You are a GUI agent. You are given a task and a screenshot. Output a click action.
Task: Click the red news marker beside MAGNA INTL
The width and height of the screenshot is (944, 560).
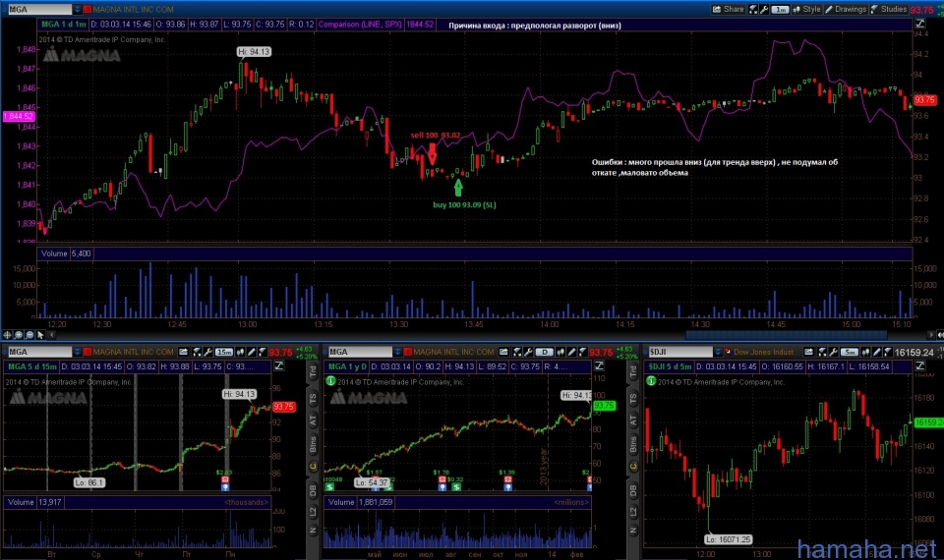[88, 9]
